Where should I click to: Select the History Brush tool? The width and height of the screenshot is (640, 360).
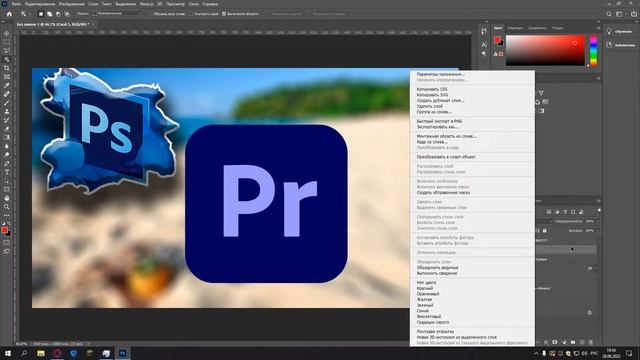tap(7, 120)
